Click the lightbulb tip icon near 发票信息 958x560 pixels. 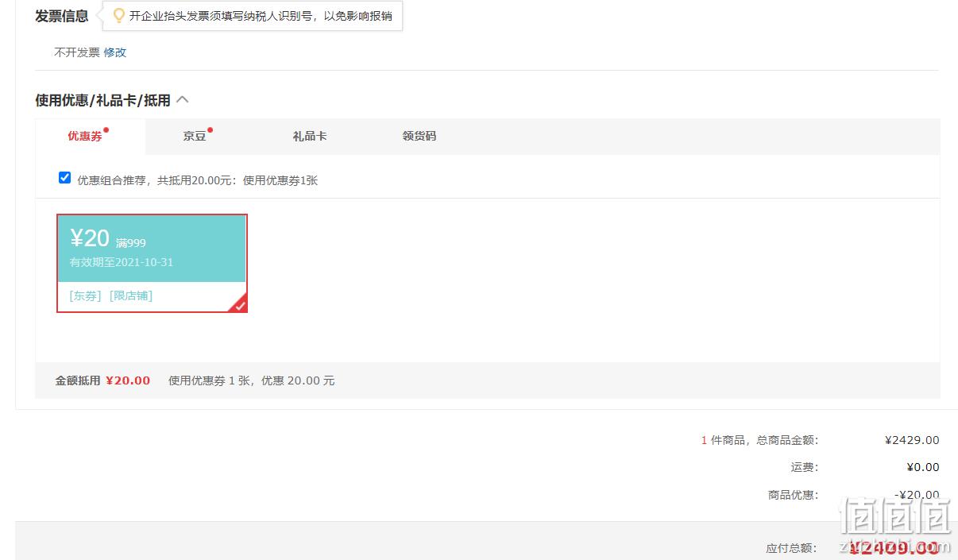tap(119, 15)
